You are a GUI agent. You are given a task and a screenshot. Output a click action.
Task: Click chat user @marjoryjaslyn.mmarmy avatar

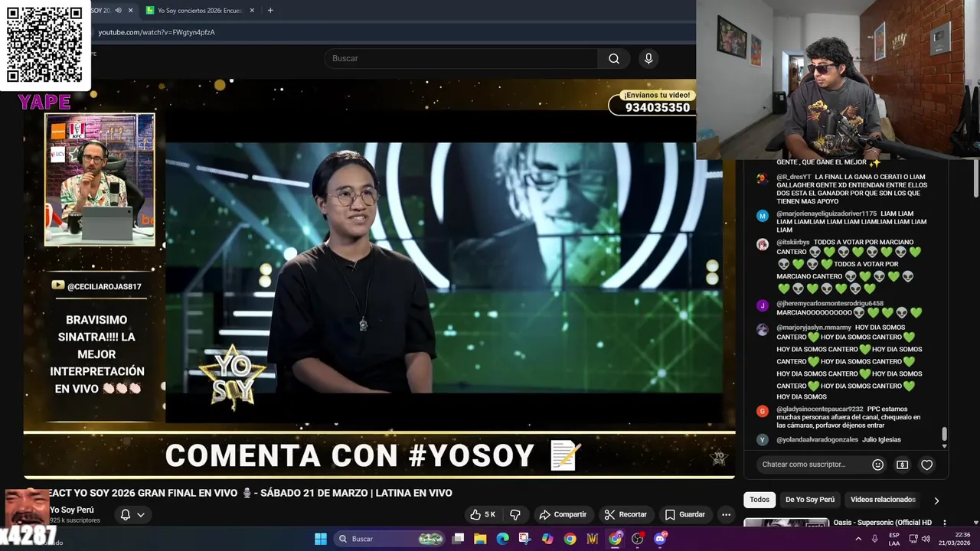[762, 330]
